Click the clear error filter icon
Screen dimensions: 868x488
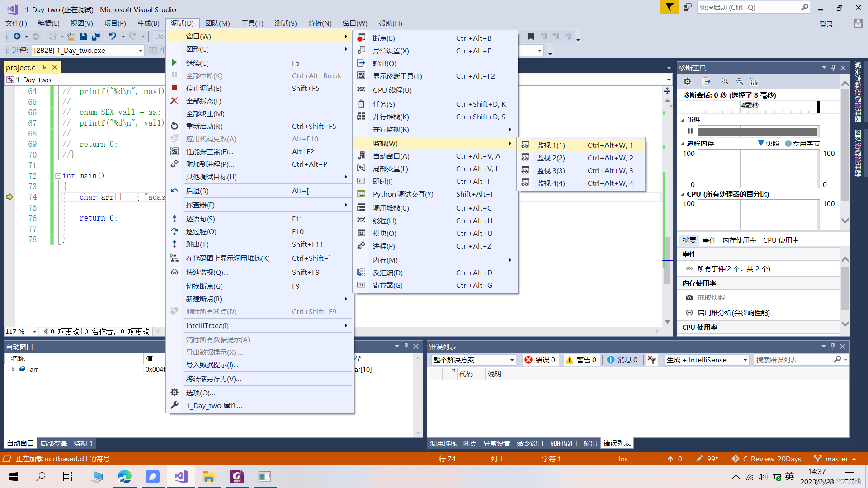(x=651, y=360)
